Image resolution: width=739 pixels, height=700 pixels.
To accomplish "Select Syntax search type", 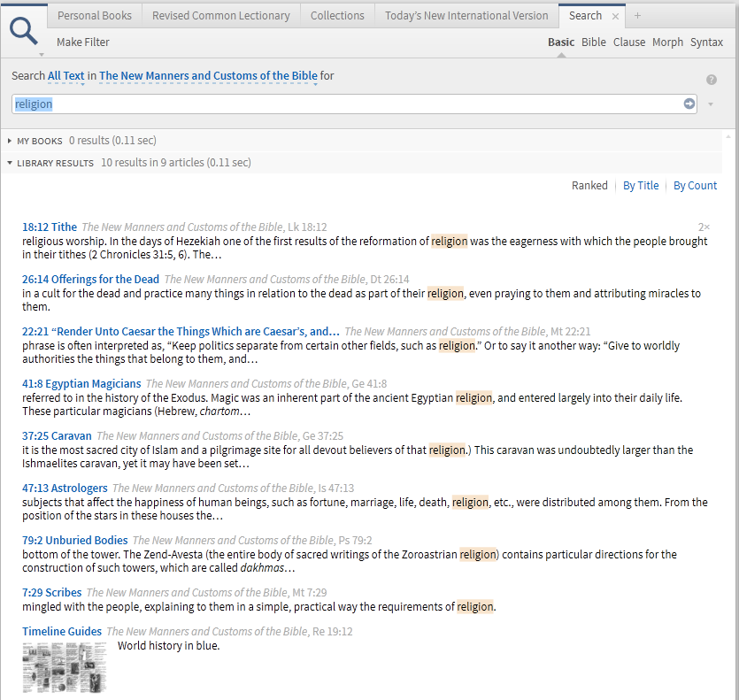I will (706, 42).
